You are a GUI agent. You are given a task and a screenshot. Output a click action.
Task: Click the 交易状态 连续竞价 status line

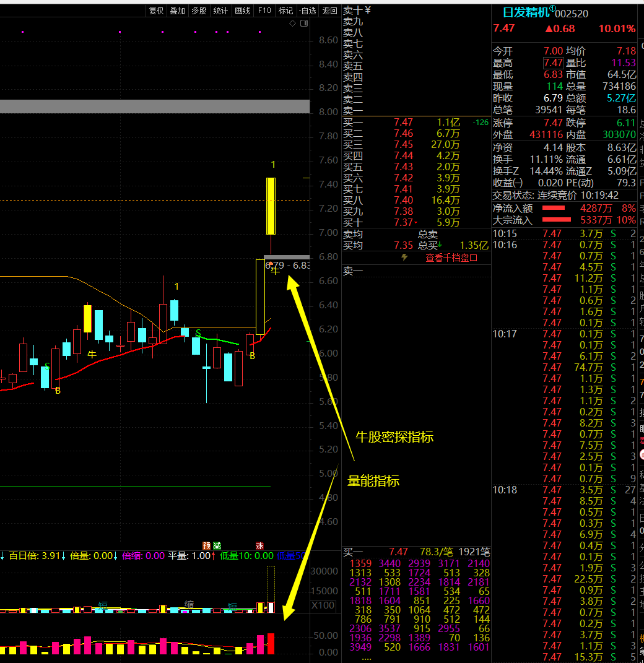(555, 196)
